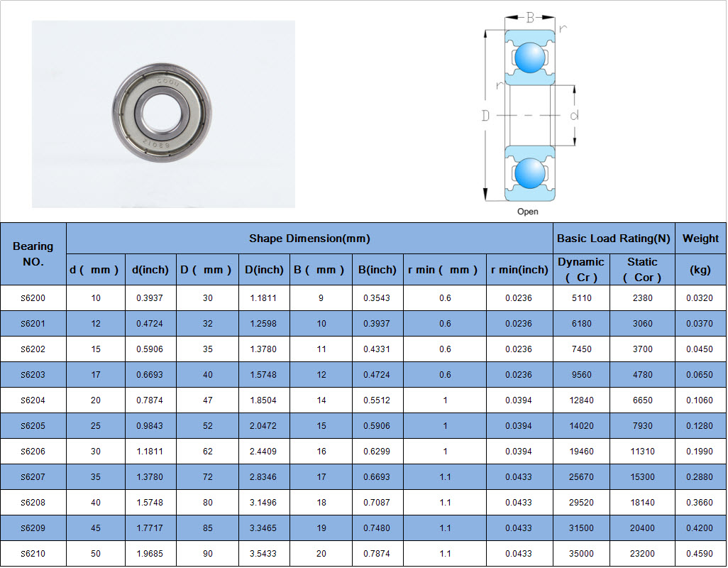Click the upper blue ball in diagram
The width and height of the screenshot is (728, 568).
[x=529, y=58]
